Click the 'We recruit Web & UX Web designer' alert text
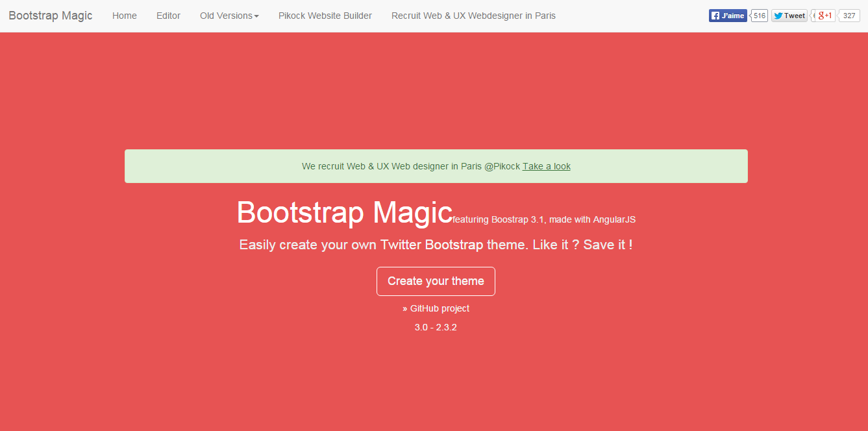 (x=411, y=166)
